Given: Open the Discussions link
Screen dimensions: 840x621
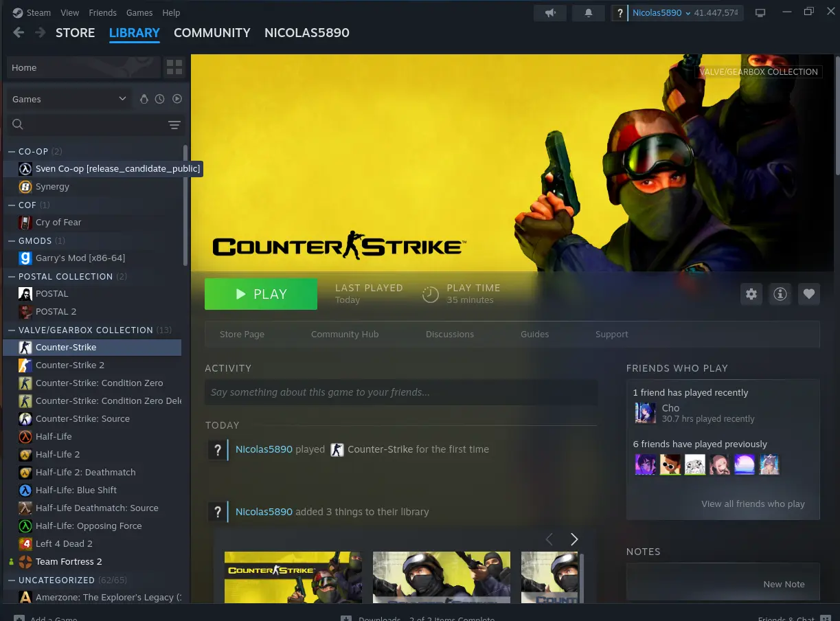Looking at the screenshot, I should (x=450, y=334).
